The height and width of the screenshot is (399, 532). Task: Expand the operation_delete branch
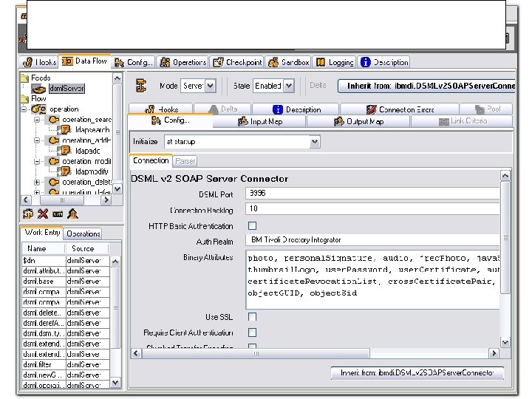pyautogui.click(x=37, y=183)
